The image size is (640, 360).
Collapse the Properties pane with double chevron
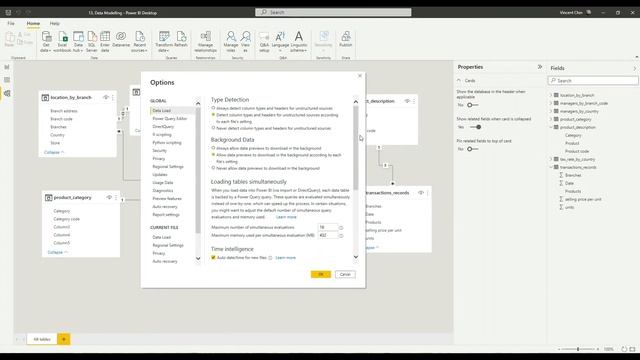(x=540, y=67)
